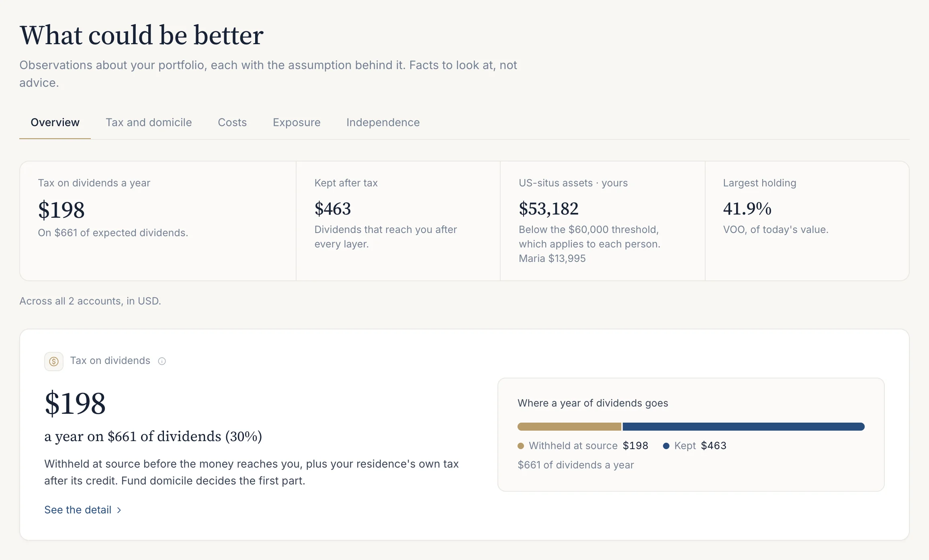The width and height of the screenshot is (929, 560).
Task: Click the dollar coin icon beside Tax on dividends
Action: [54, 362]
